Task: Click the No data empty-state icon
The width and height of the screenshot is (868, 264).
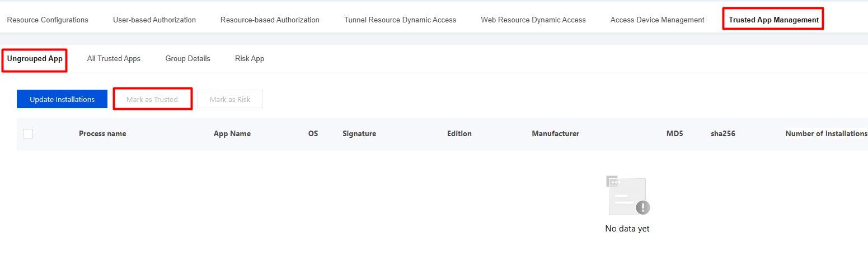Action: pos(628,195)
